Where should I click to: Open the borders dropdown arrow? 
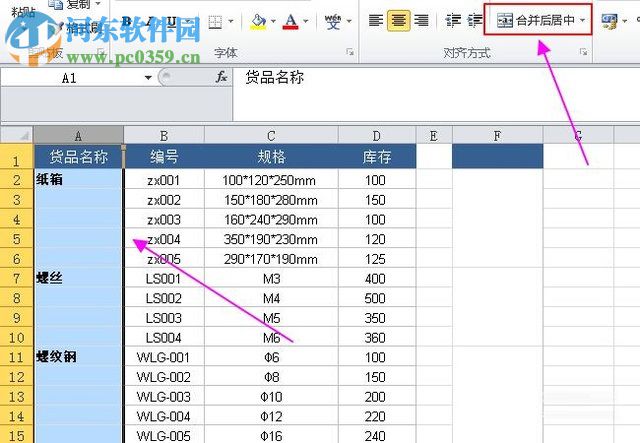231,21
